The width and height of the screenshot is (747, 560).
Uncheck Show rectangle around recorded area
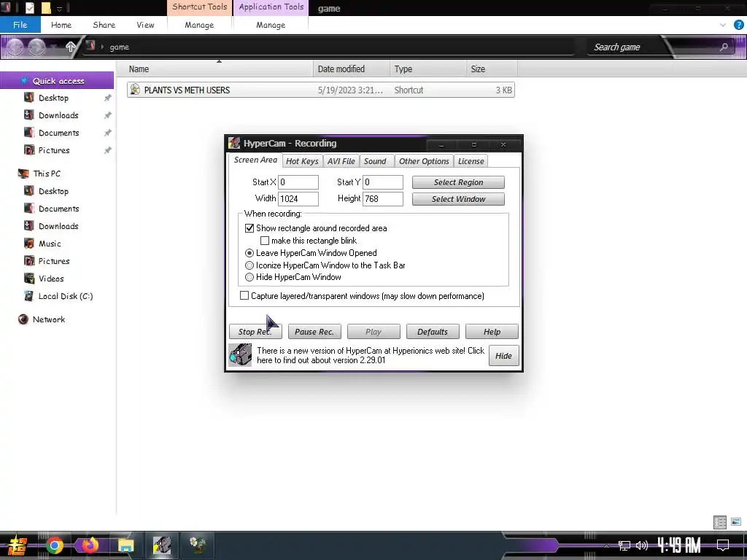249,228
